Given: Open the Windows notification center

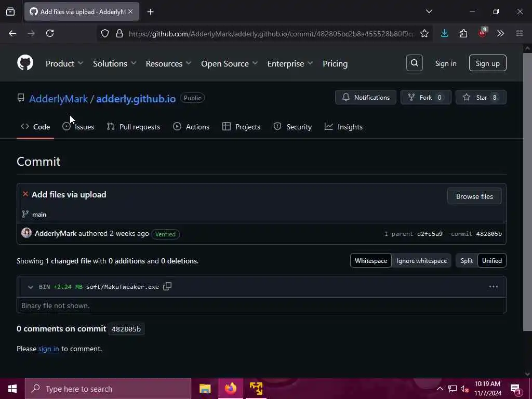Looking at the screenshot, I should click(515, 389).
